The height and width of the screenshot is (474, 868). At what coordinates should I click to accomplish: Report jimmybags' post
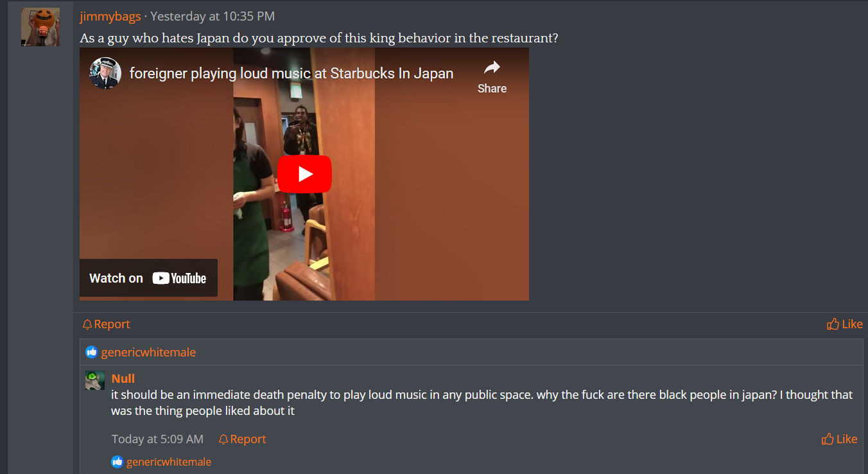pyautogui.click(x=107, y=324)
